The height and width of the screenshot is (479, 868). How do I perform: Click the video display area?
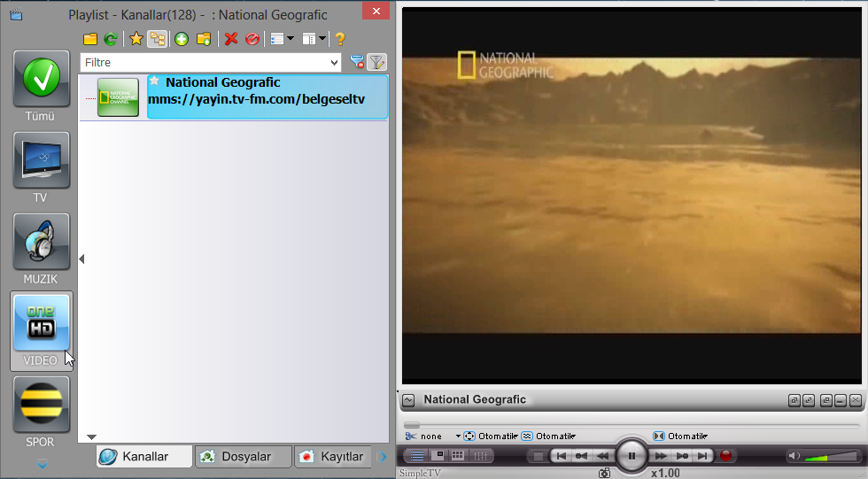point(632,196)
